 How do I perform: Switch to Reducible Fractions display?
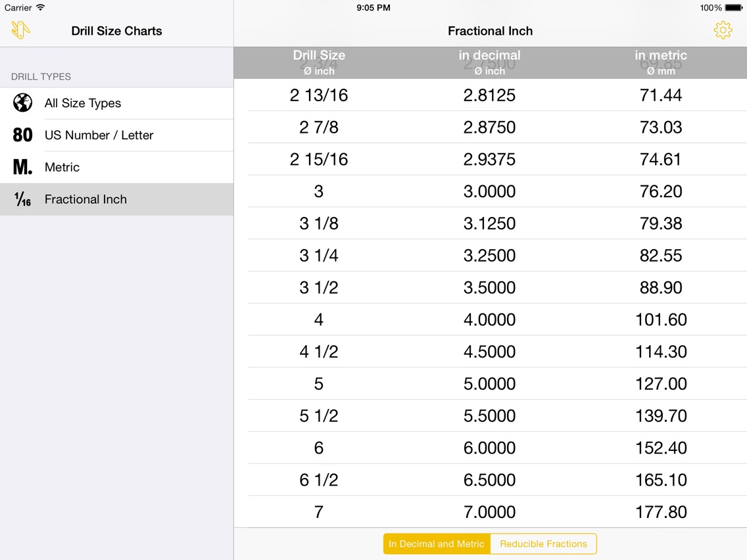point(544,544)
